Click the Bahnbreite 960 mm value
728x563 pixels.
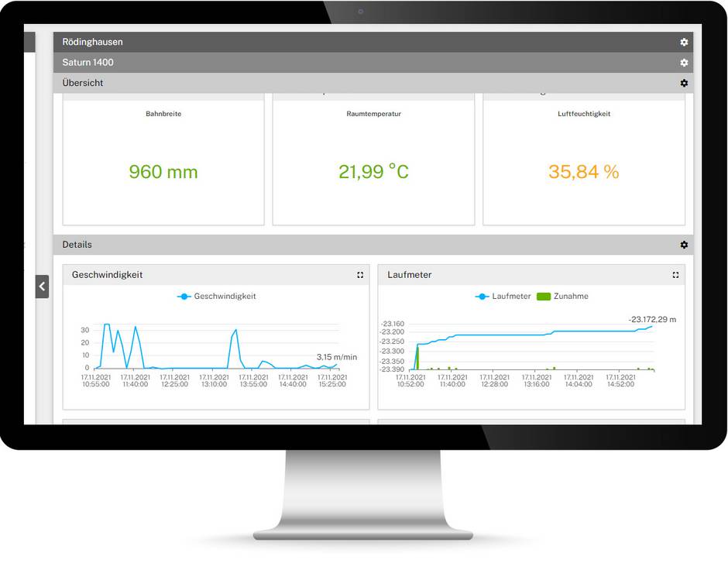click(163, 172)
